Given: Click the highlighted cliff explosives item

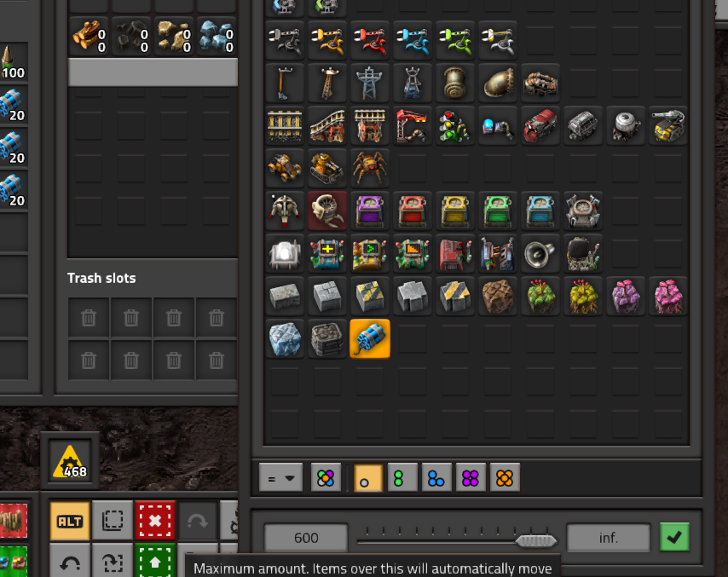Looking at the screenshot, I should point(370,339).
